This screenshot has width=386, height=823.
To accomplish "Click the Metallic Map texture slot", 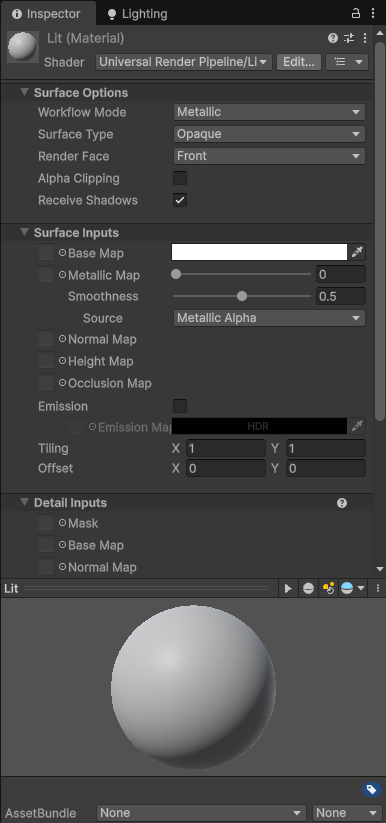I will pos(46,275).
